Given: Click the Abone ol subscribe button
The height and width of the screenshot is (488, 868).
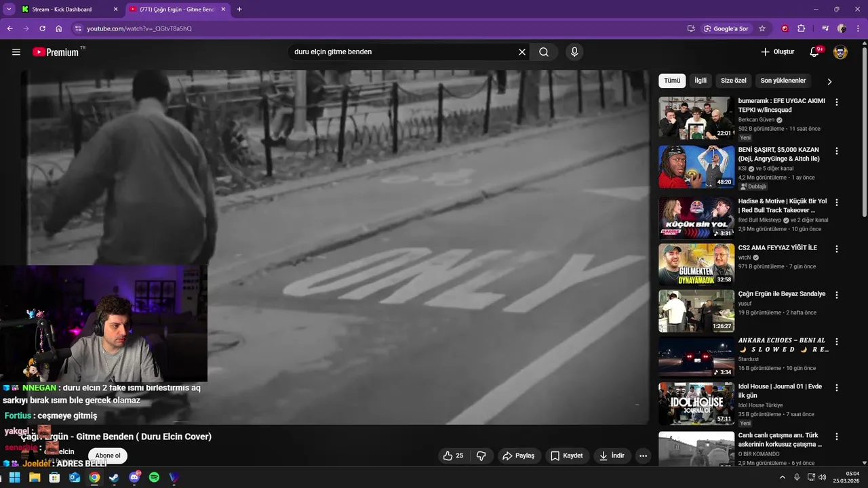Looking at the screenshot, I should point(108,456).
